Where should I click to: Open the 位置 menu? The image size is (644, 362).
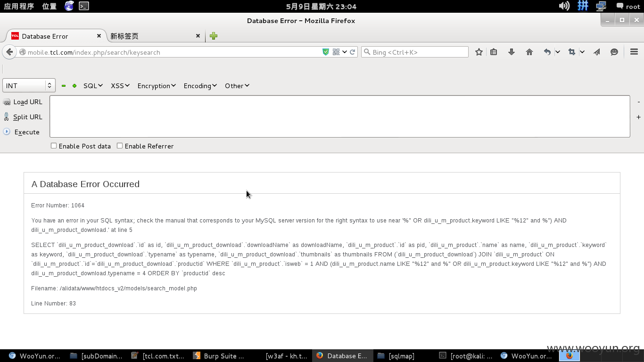pos(50,6)
